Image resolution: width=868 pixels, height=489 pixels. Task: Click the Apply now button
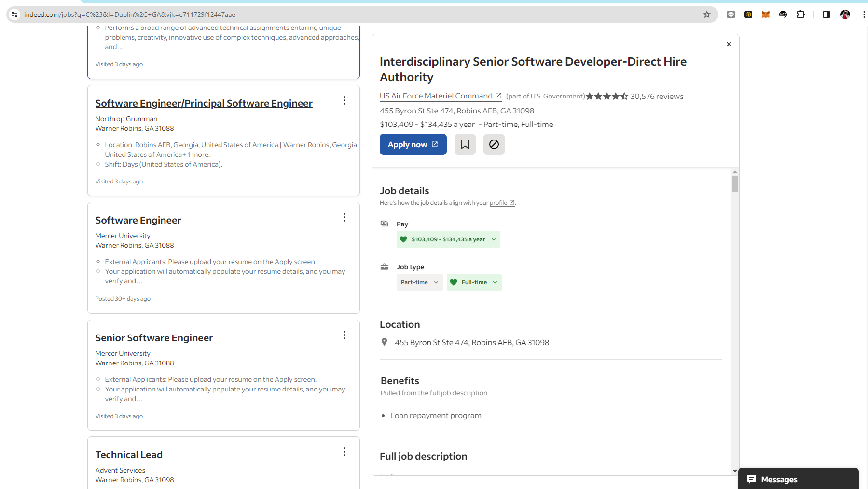tap(413, 144)
